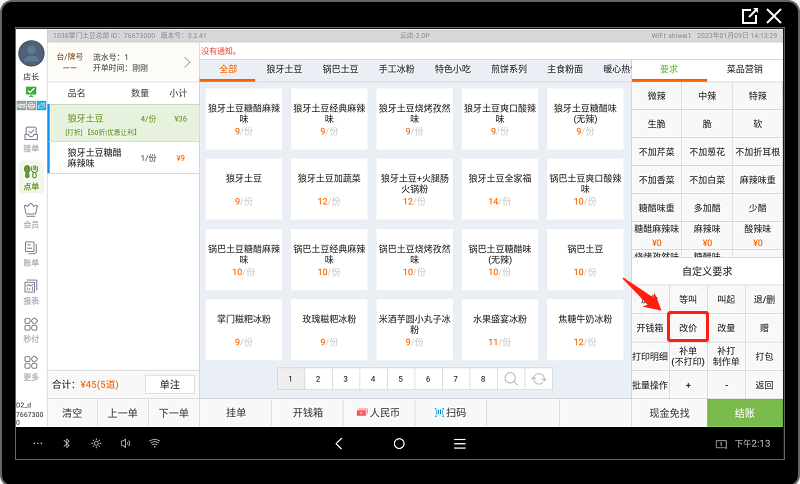Expand the 台/牌号 order header chevron
This screenshot has height=484, width=800.
tap(187, 62)
